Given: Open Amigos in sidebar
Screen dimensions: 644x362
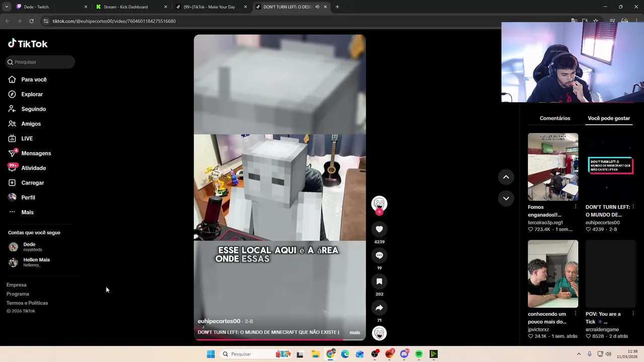Looking at the screenshot, I should pyautogui.click(x=31, y=124).
